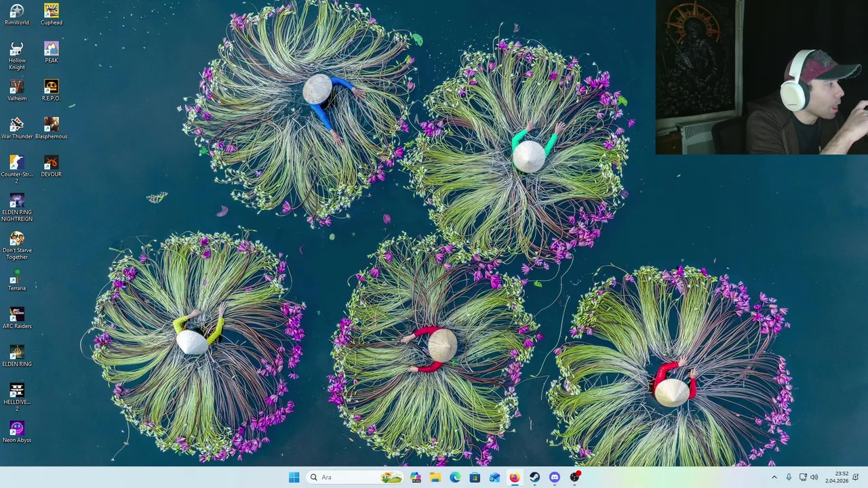The width and height of the screenshot is (868, 488).
Task: Open the Windows Start menu
Action: pos(294,477)
